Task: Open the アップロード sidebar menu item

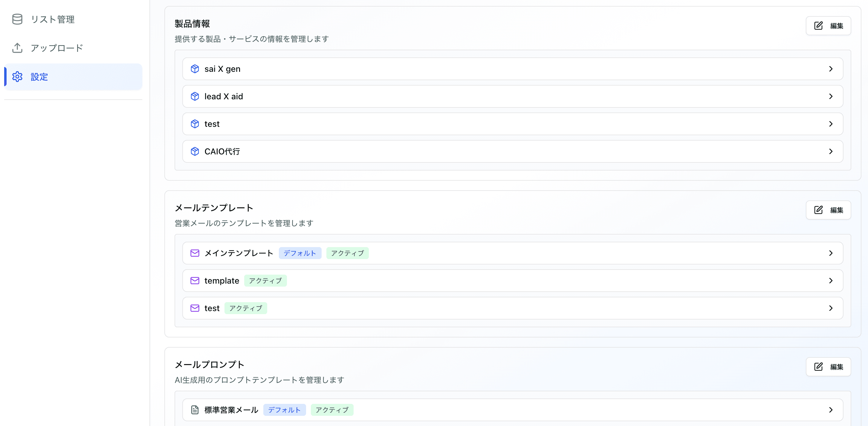Action: click(x=56, y=48)
